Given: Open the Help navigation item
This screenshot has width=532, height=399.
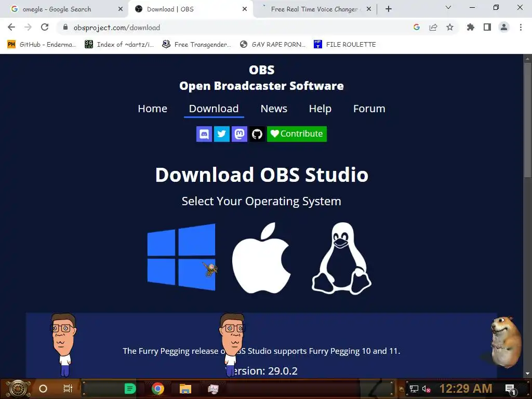Looking at the screenshot, I should (320, 109).
